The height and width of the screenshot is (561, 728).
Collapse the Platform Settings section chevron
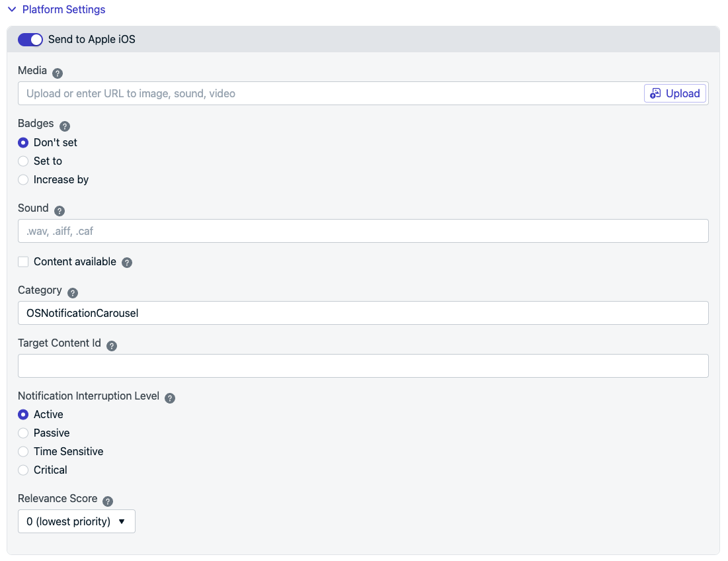pyautogui.click(x=12, y=9)
